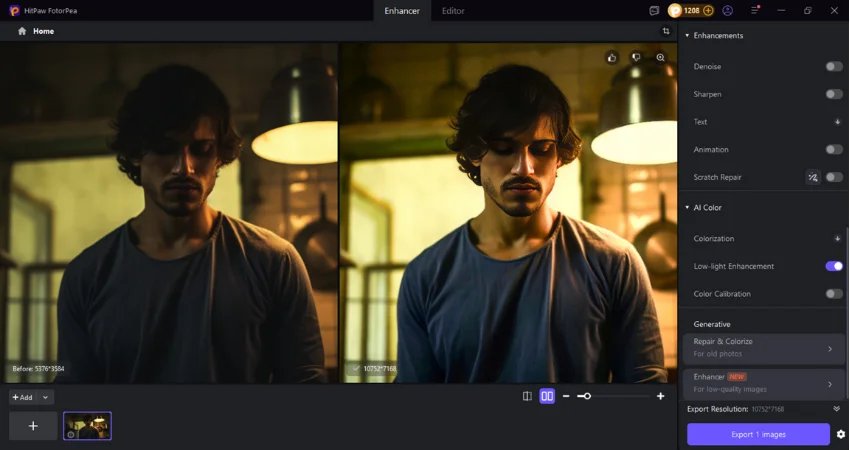This screenshot has height=450, width=850.
Task: Enable the Color Calibration toggle
Action: (833, 294)
